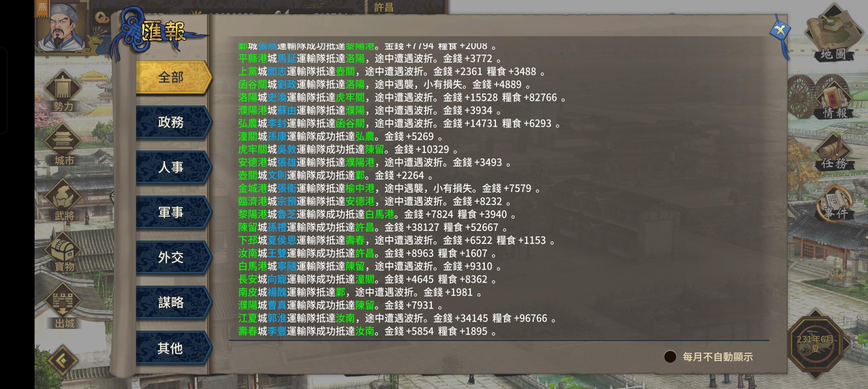868x389 pixels.
Task: Switch to the 軍事 tab
Action: [171, 213]
